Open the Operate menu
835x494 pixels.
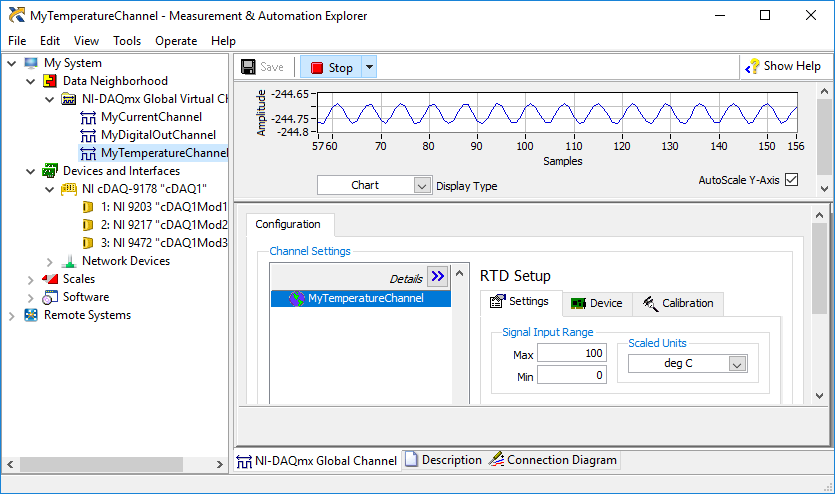[x=176, y=41]
